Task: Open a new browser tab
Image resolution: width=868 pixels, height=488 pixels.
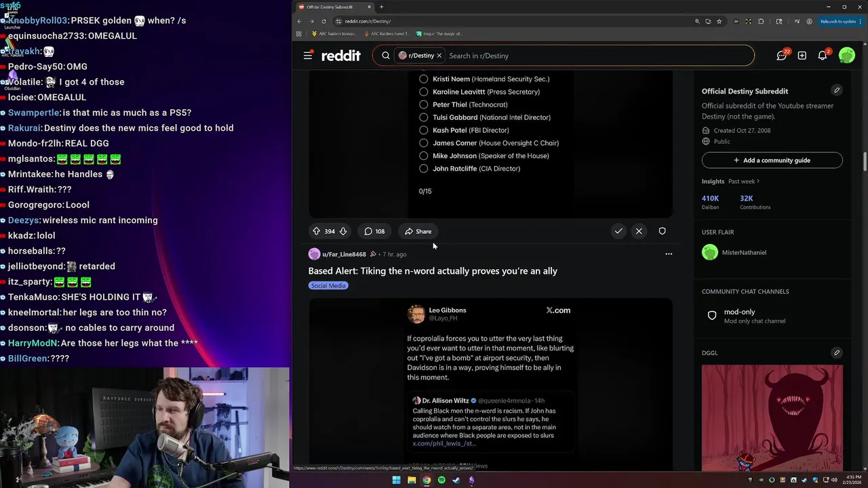Action: (x=381, y=7)
